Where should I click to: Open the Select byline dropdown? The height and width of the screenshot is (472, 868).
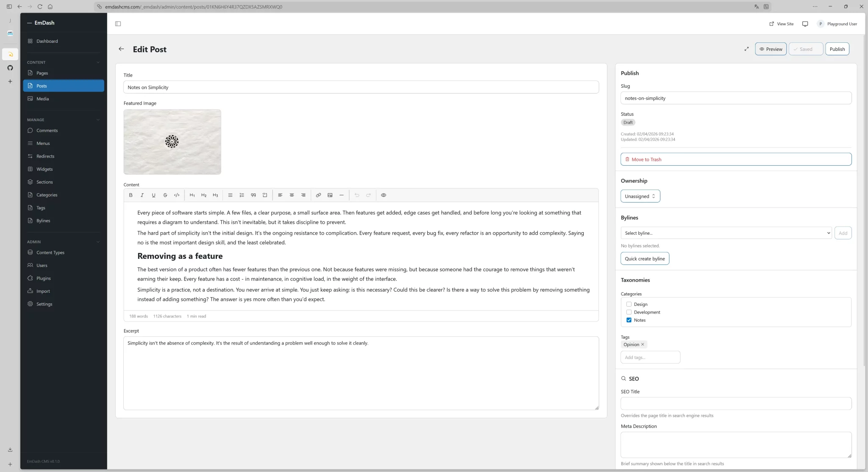tap(726, 233)
